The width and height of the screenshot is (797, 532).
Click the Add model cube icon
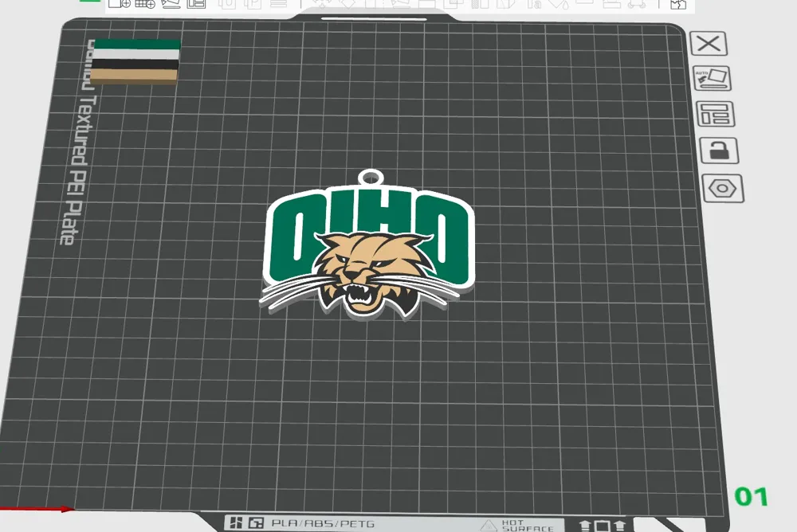point(120,3)
